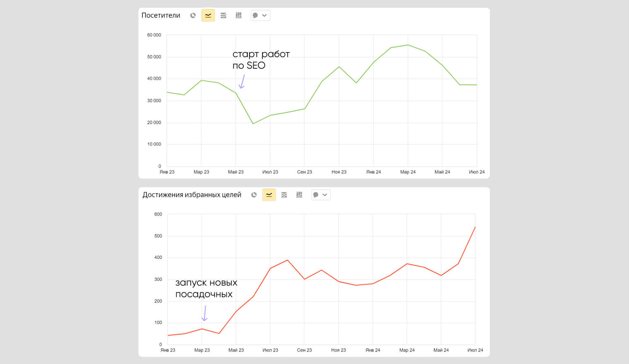Click the green line's lowest point after Май 23

pyautogui.click(x=253, y=124)
